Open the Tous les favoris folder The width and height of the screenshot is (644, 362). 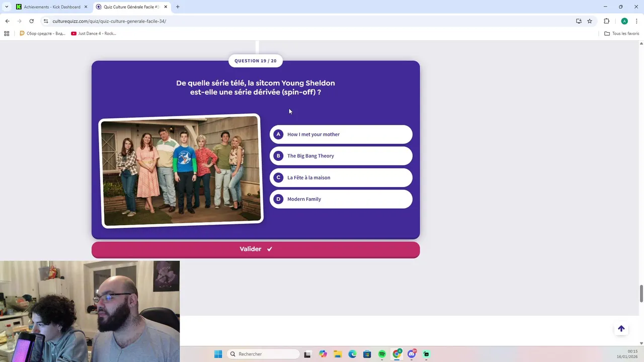pos(622,34)
